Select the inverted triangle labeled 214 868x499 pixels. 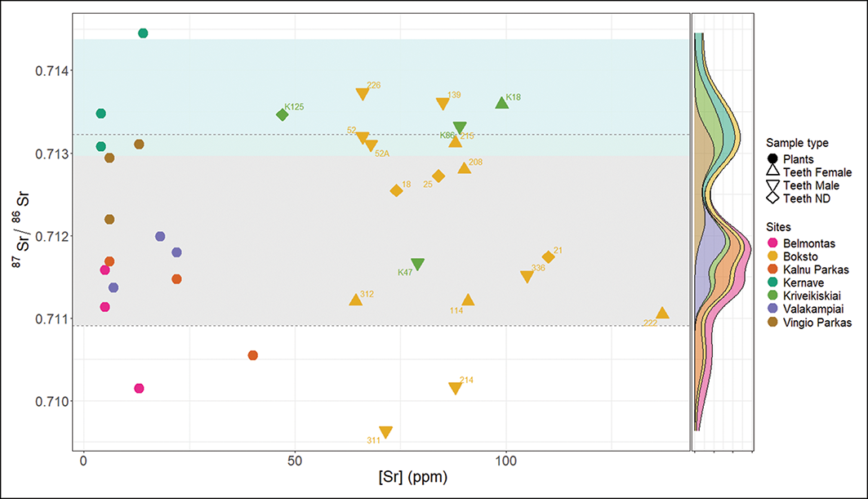pyautogui.click(x=455, y=388)
